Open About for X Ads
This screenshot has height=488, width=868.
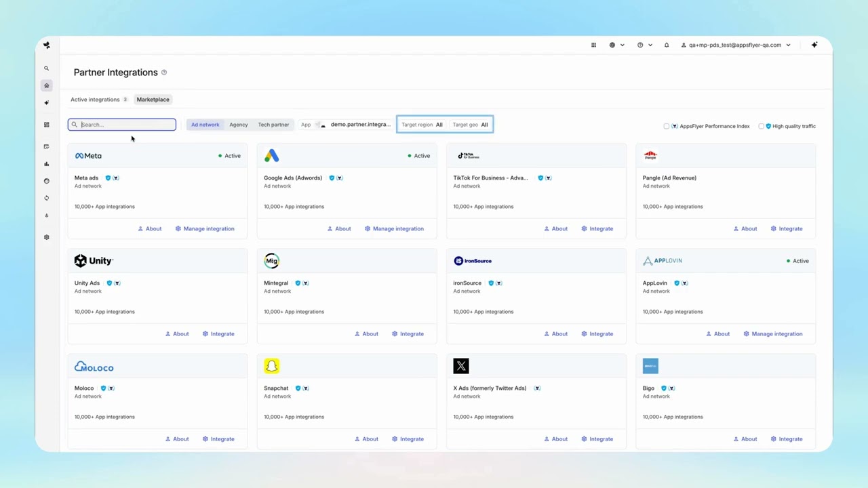(x=555, y=439)
